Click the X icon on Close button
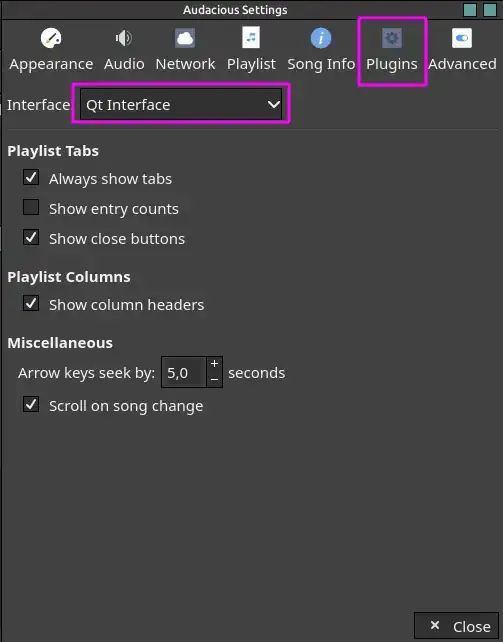Viewport: 503px width, 642px height. pos(435,625)
